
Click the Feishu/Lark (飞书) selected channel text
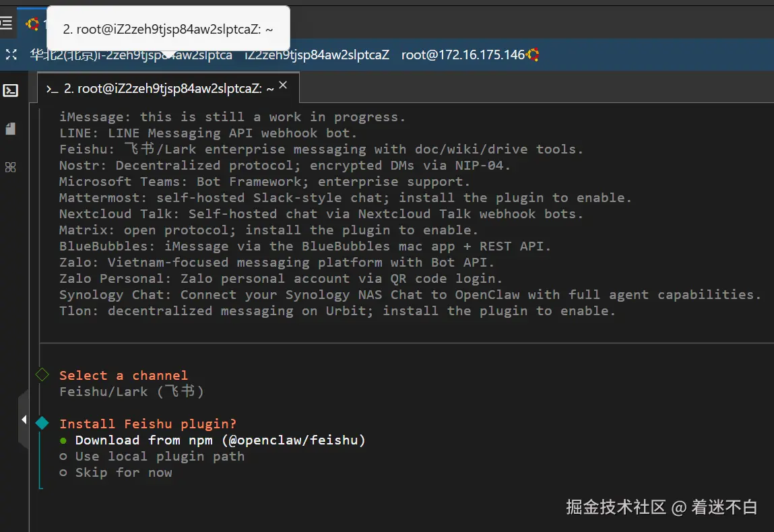[131, 392]
